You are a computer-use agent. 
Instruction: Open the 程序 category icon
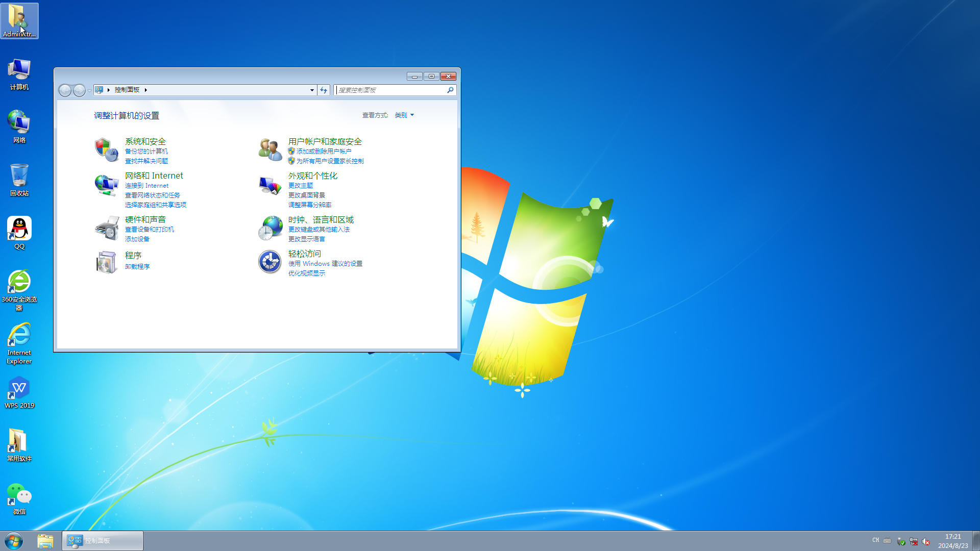point(106,262)
